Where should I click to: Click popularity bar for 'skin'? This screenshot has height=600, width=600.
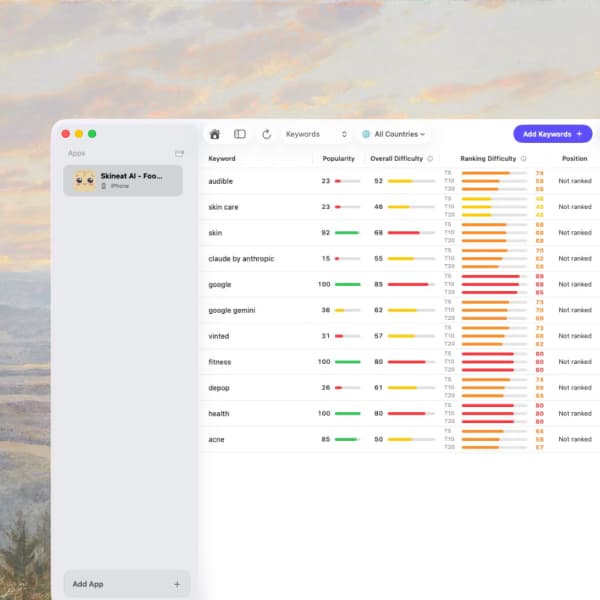pyautogui.click(x=347, y=233)
